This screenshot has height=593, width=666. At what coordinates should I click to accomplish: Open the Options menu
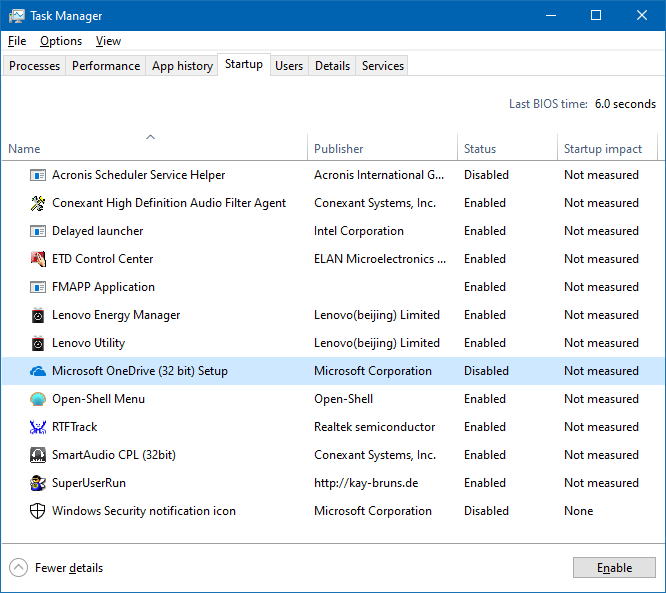[x=61, y=41]
